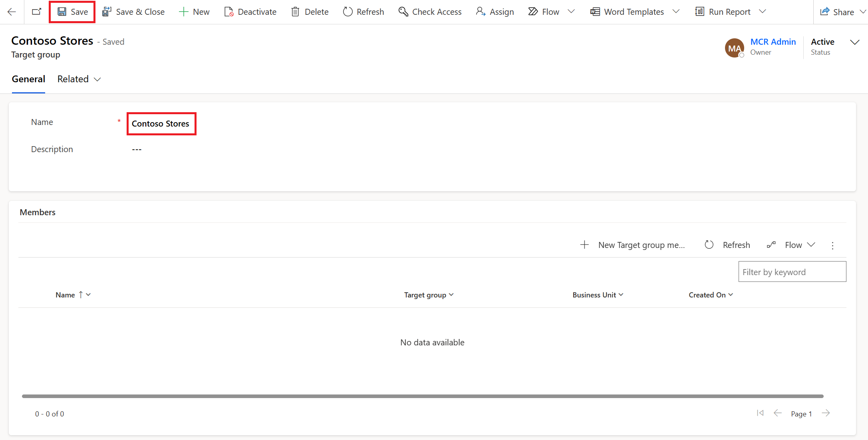This screenshot has height=440, width=868.
Task: Share this record
Action: pyautogui.click(x=837, y=12)
